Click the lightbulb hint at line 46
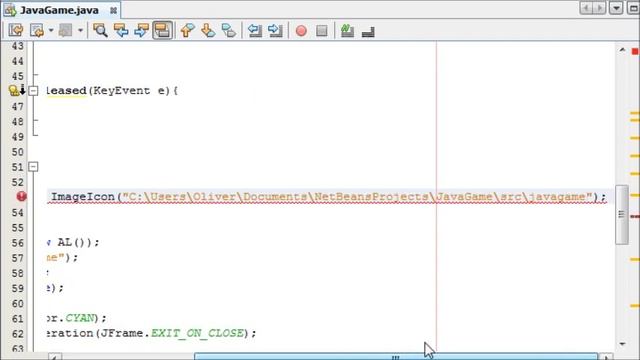The image size is (640, 360). pyautogui.click(x=14, y=91)
